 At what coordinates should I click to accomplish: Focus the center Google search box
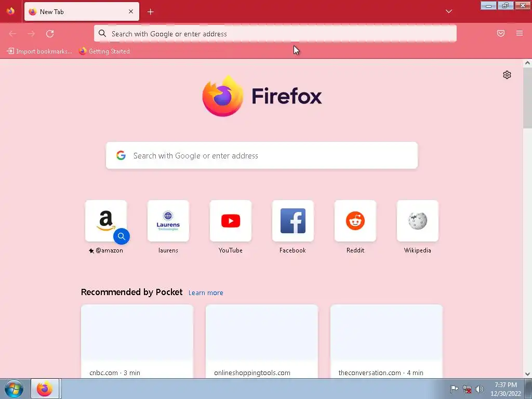click(x=262, y=155)
